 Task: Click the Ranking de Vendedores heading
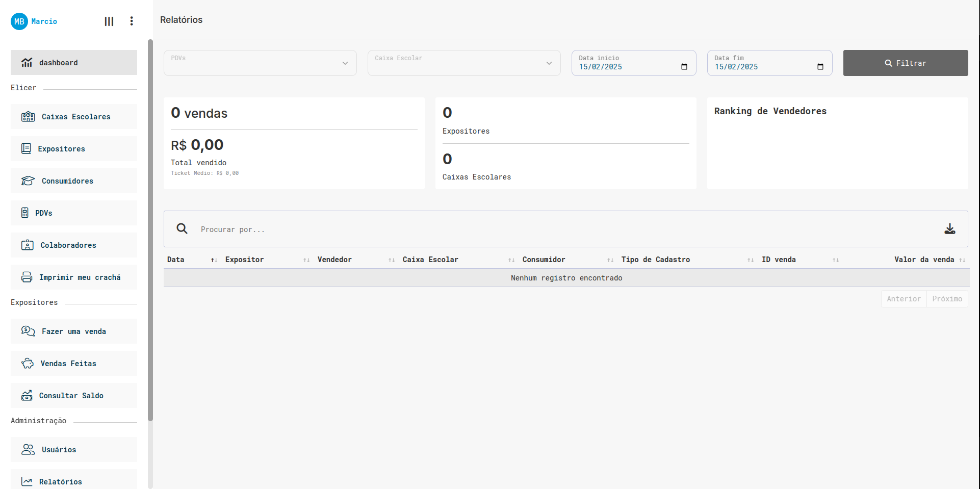[x=770, y=111]
